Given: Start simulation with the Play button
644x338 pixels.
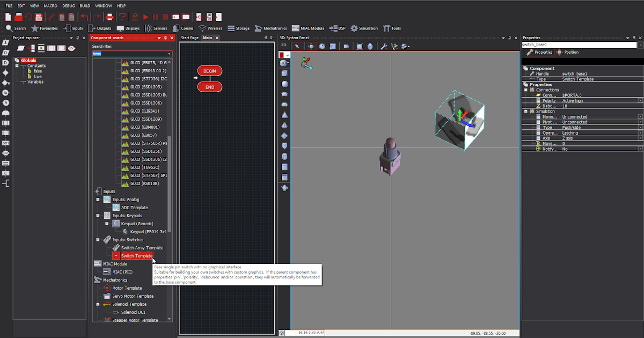Looking at the screenshot, I should tap(145, 17).
